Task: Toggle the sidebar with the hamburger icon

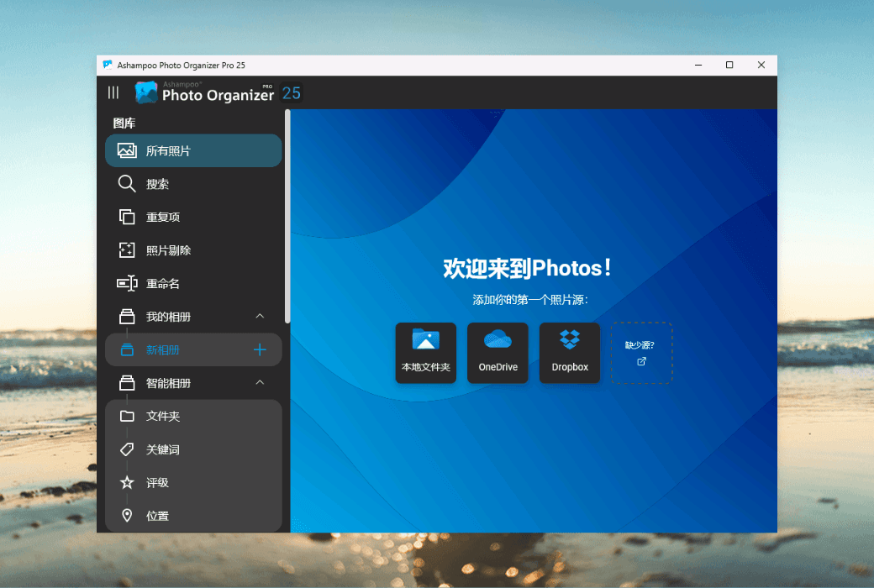Action: (113, 92)
